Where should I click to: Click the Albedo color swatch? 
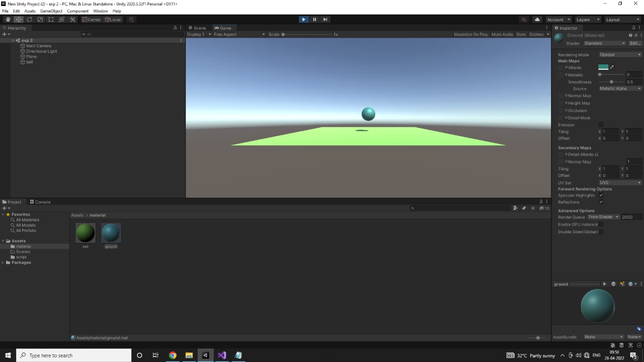click(x=603, y=67)
